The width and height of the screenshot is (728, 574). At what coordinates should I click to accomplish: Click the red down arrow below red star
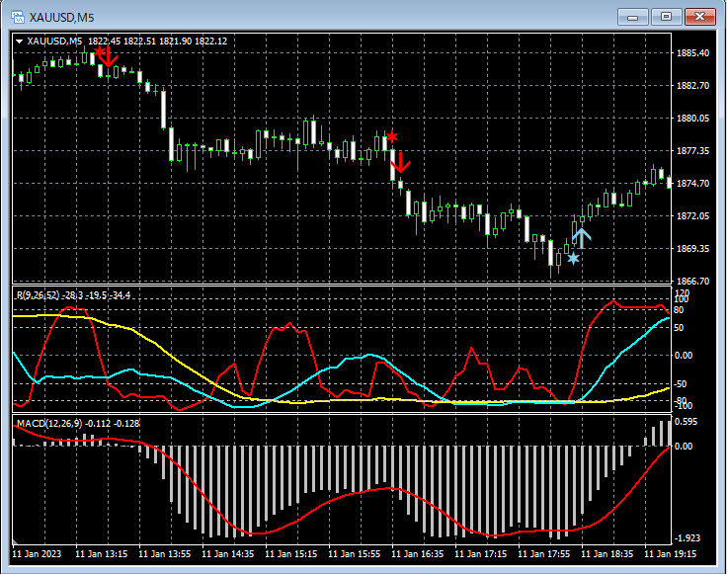coord(400,164)
